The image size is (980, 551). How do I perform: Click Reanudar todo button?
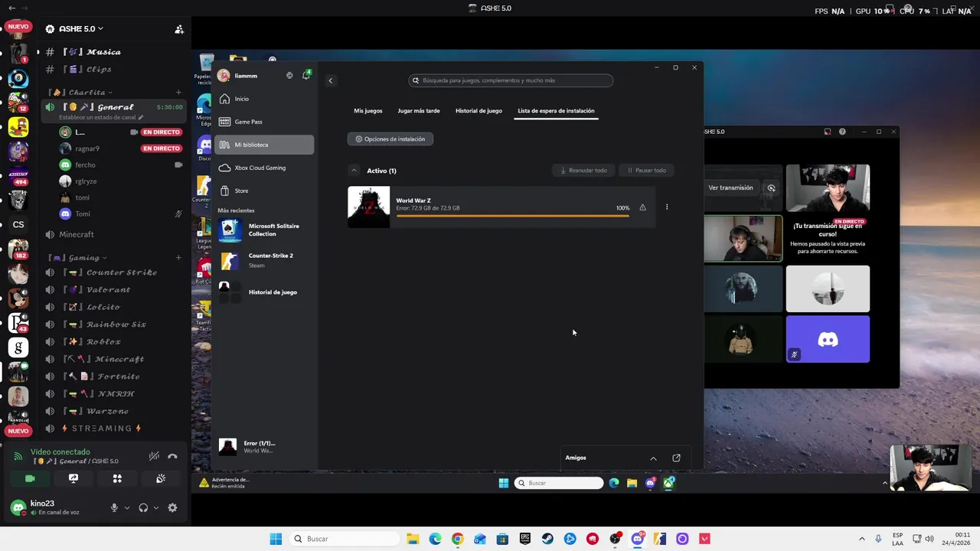583,171
